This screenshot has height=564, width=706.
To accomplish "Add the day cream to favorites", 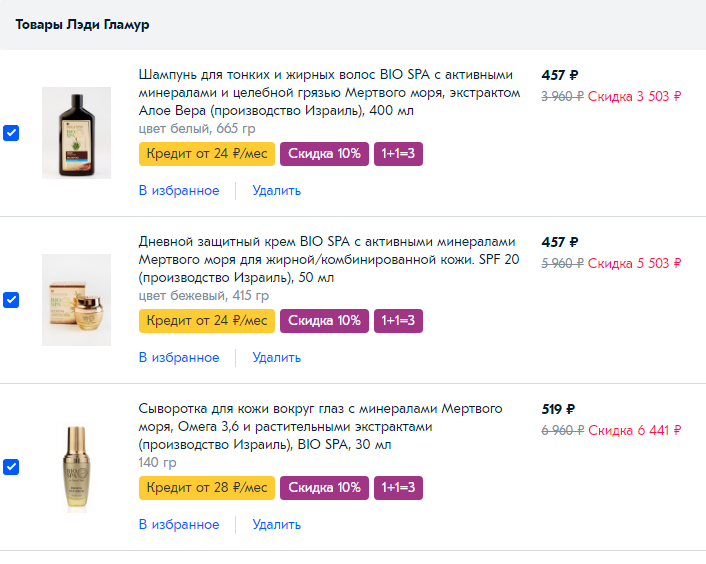I will (179, 357).
